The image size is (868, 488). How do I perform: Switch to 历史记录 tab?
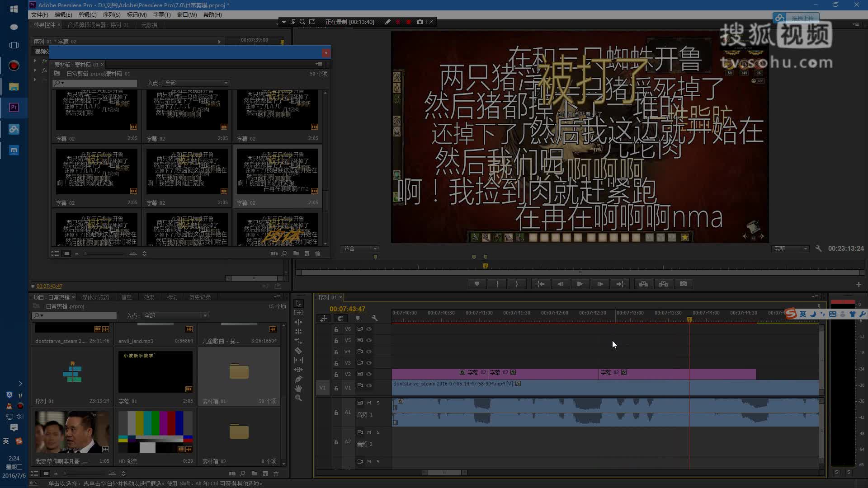coord(200,297)
